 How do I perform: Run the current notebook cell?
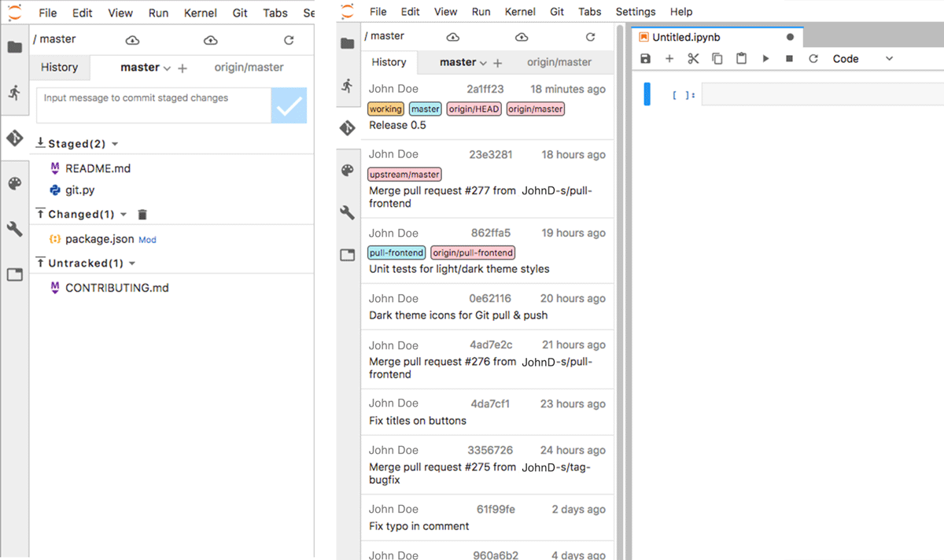(765, 58)
